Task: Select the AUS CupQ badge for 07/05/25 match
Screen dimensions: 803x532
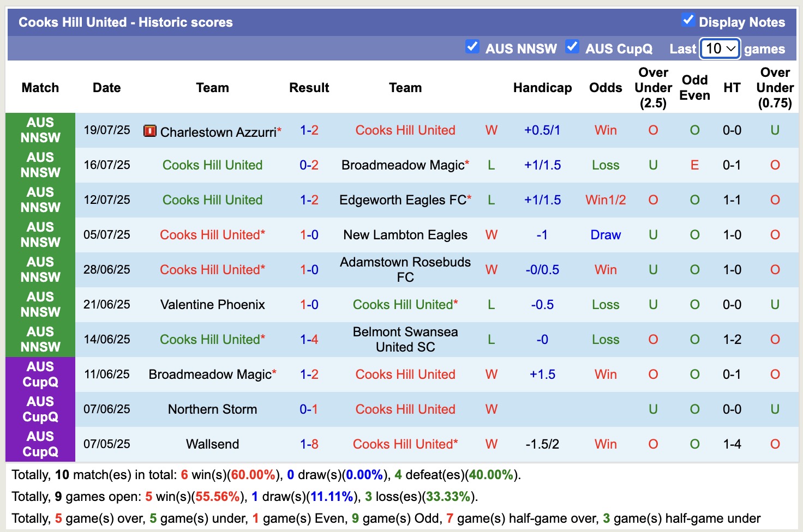Action: 40,444
